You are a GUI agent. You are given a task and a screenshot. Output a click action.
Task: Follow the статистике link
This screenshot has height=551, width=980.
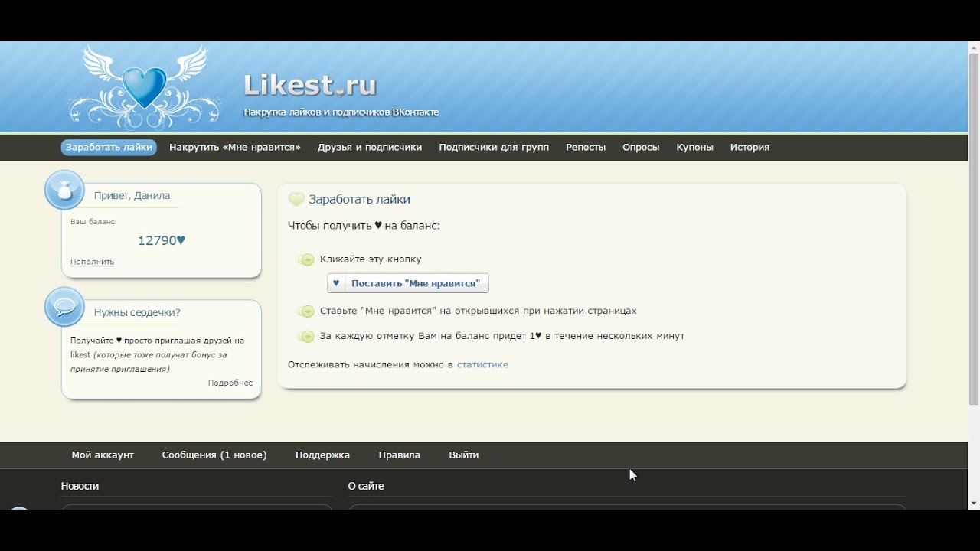click(x=482, y=365)
